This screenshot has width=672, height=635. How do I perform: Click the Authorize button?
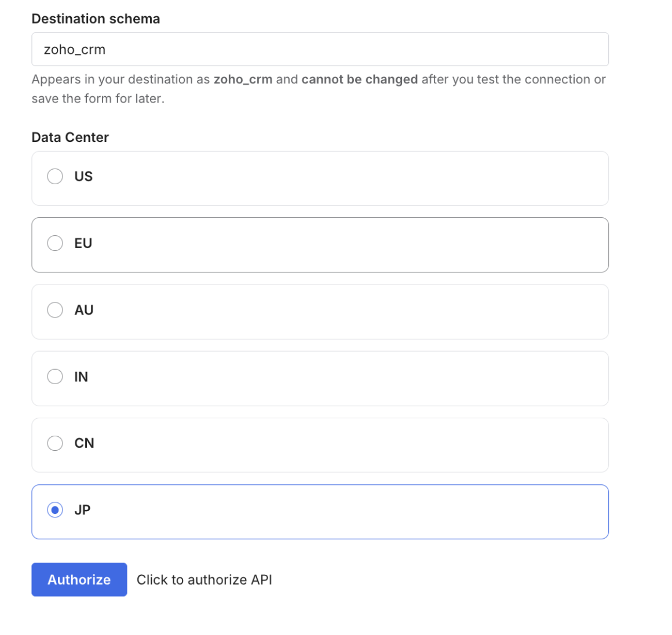click(79, 579)
